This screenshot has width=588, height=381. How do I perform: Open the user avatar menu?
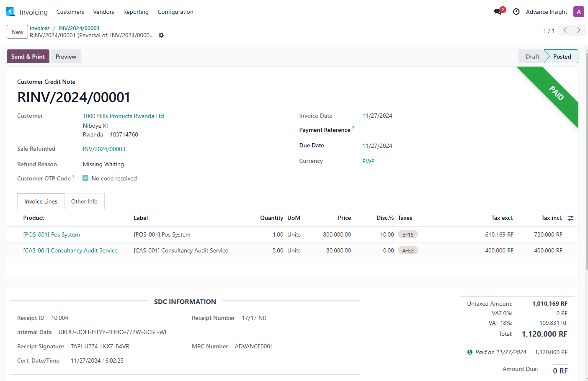[579, 12]
